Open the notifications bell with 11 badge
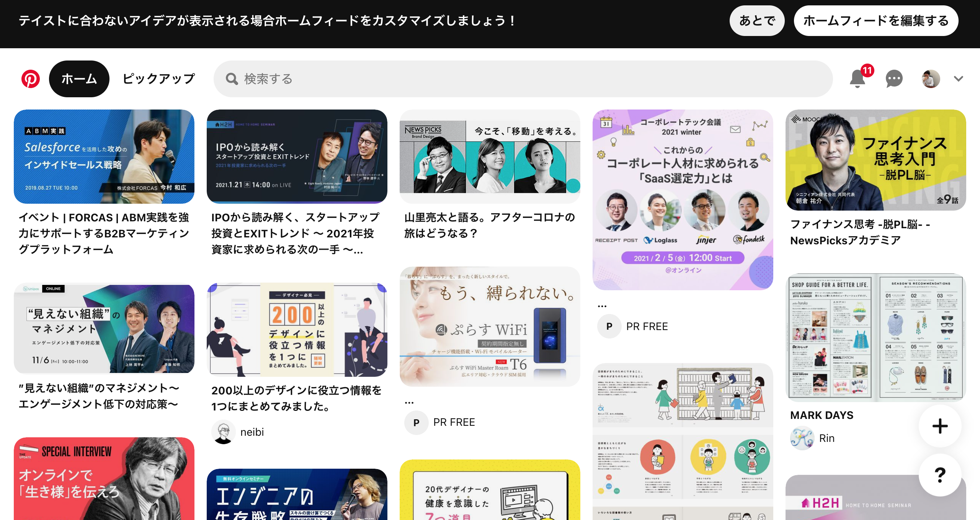 click(x=858, y=78)
